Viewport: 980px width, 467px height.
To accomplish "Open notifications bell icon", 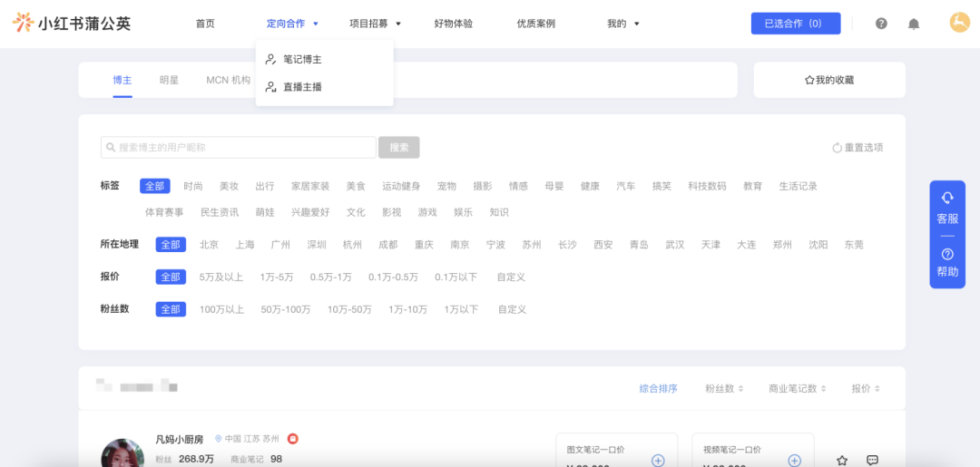I will pos(914,24).
